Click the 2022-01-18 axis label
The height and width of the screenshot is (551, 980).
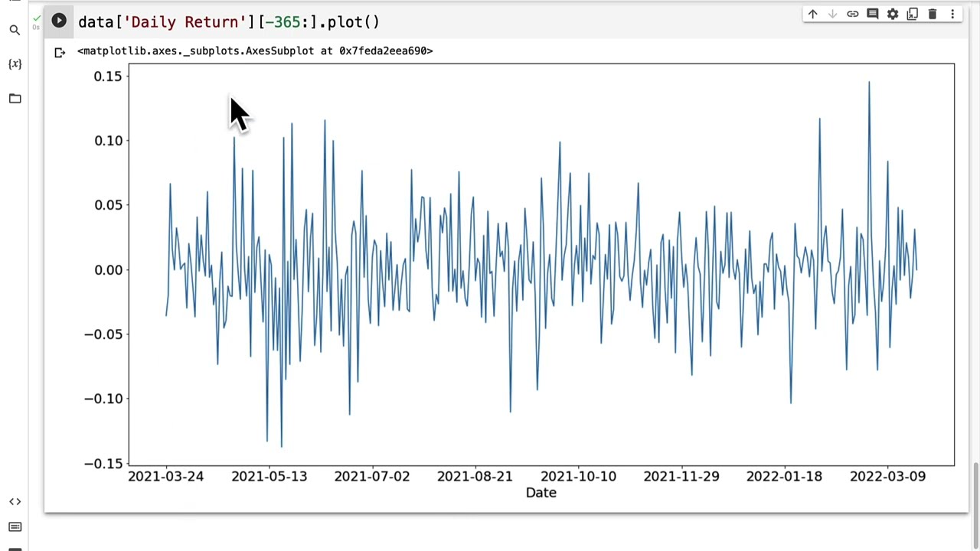(x=784, y=476)
